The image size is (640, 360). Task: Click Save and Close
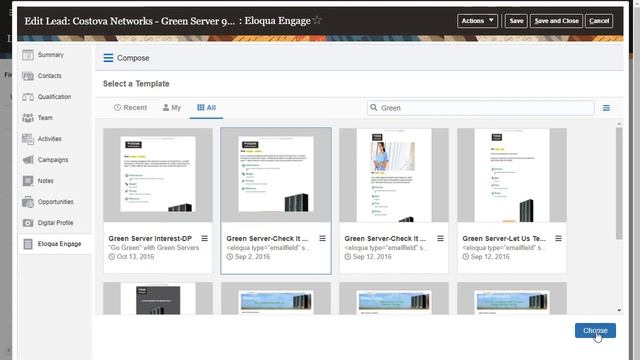(556, 21)
